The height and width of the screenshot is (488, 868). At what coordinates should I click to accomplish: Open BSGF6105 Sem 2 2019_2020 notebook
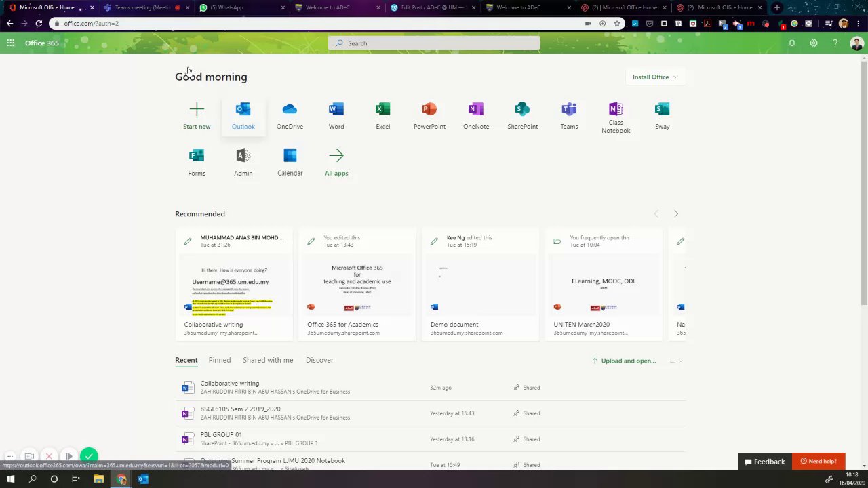pyautogui.click(x=431, y=413)
